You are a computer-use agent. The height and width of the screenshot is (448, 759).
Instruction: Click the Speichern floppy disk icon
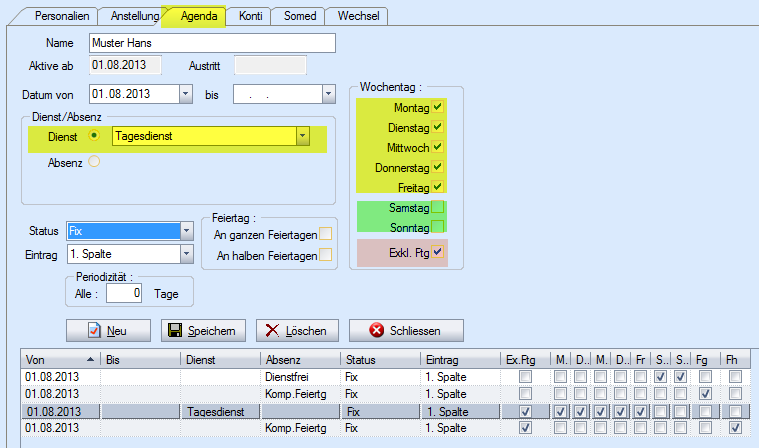pos(175,330)
